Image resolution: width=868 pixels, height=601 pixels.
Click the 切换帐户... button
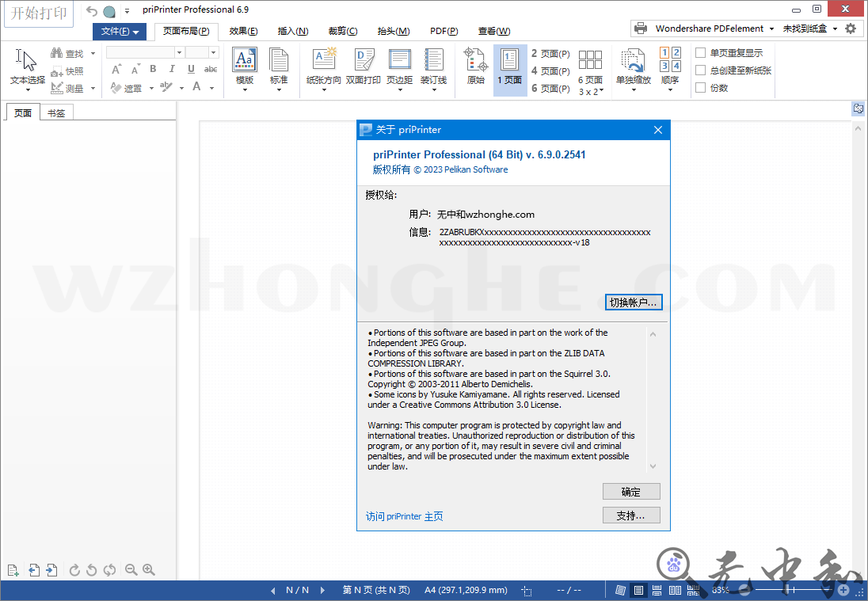(x=634, y=302)
